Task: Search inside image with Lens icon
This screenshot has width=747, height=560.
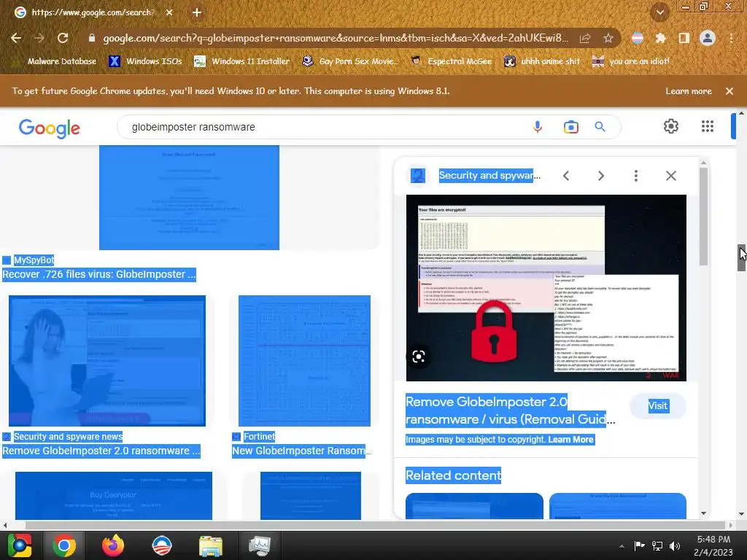Action: (x=419, y=357)
